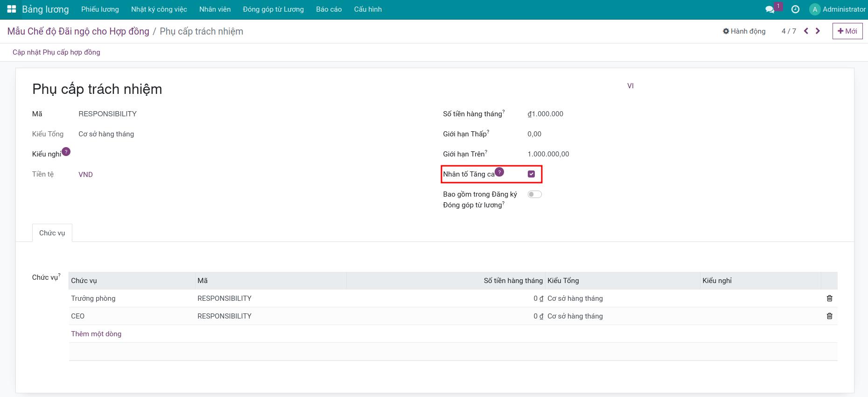Click Bảng lương app title
The height and width of the screenshot is (397, 868).
[x=45, y=9]
